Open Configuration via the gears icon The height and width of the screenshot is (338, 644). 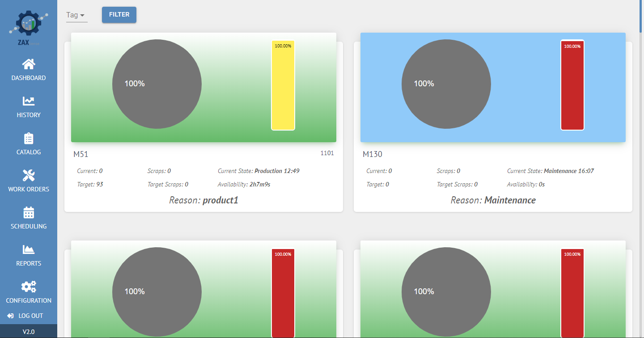coord(29,287)
